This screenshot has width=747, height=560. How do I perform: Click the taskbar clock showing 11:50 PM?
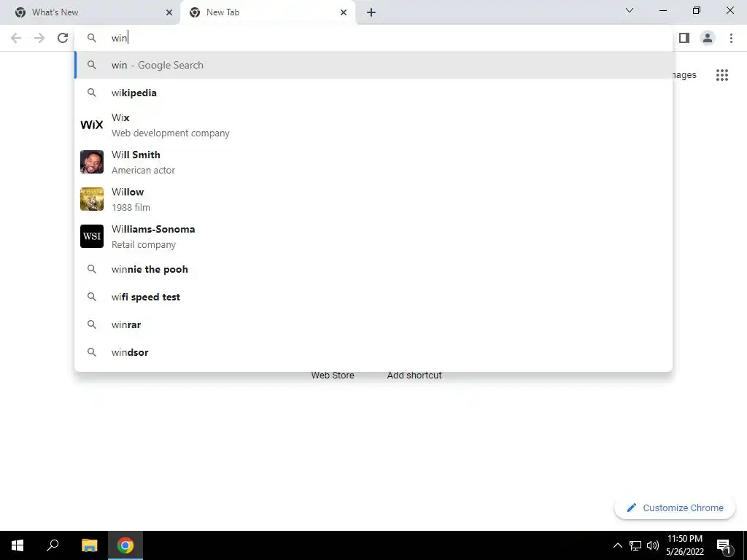pos(684,545)
